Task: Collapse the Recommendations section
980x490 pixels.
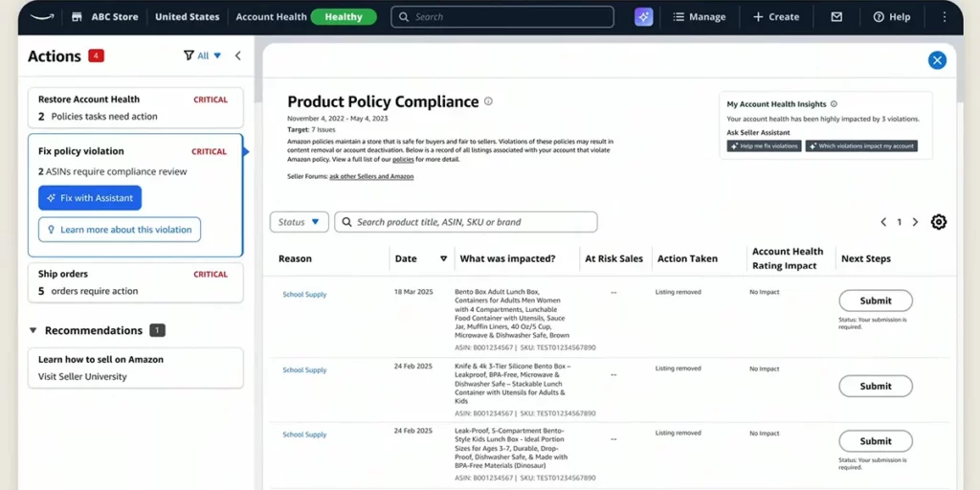Action: click(x=33, y=330)
